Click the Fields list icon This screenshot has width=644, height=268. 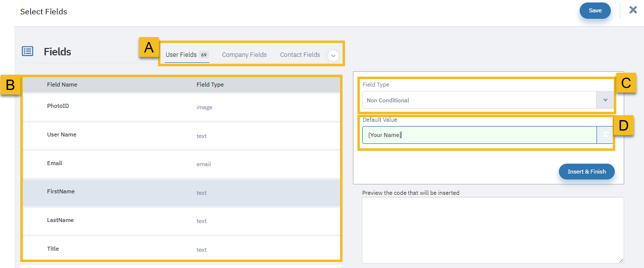(x=28, y=51)
